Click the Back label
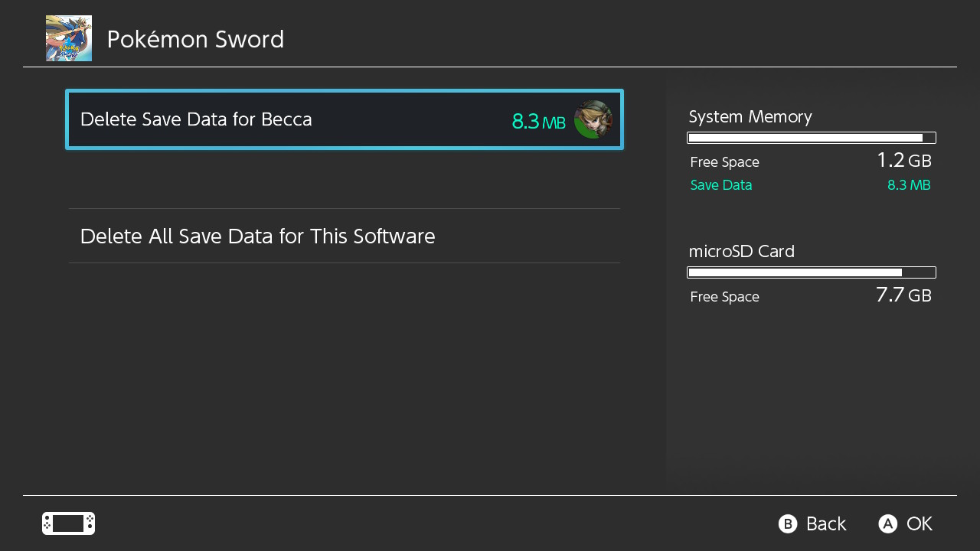The width and height of the screenshot is (980, 551). click(825, 523)
